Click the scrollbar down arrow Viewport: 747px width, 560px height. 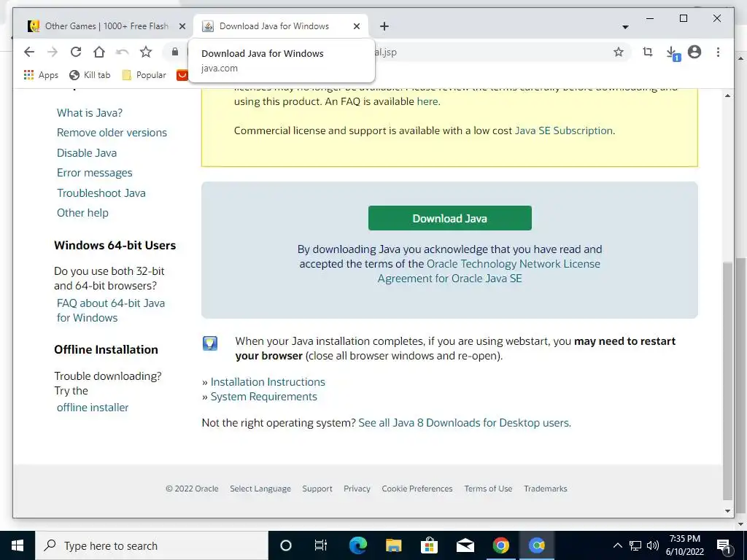[727, 511]
